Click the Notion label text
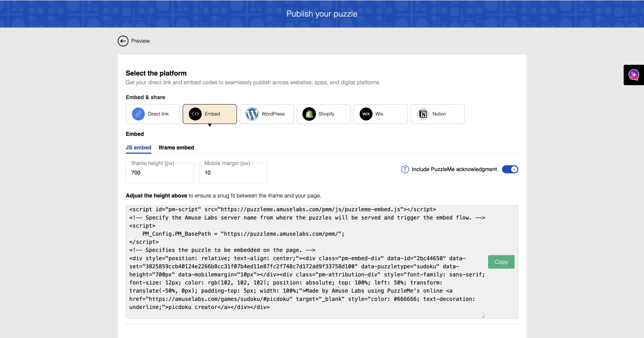644x338 pixels. coord(439,114)
